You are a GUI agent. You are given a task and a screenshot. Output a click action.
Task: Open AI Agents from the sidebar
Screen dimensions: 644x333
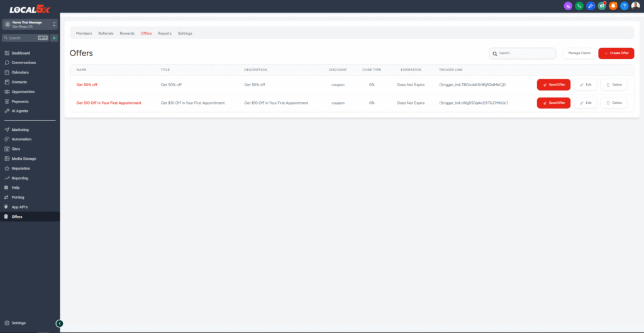19,111
